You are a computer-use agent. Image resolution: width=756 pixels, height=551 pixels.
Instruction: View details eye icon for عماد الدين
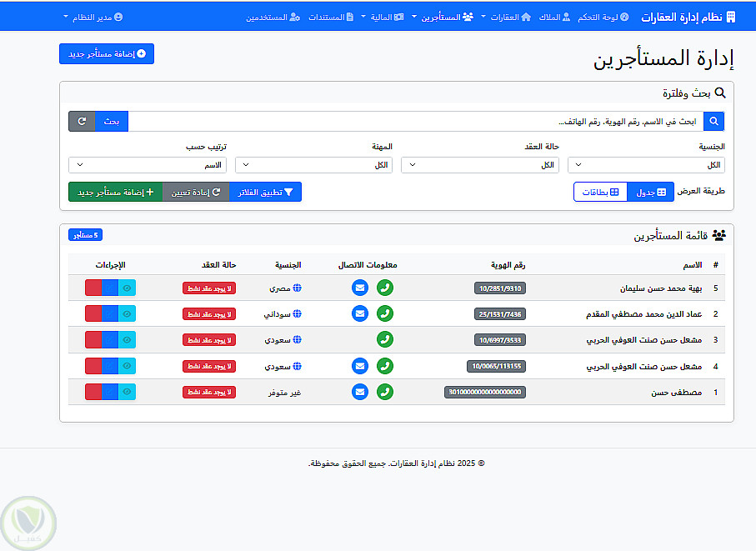click(x=128, y=313)
